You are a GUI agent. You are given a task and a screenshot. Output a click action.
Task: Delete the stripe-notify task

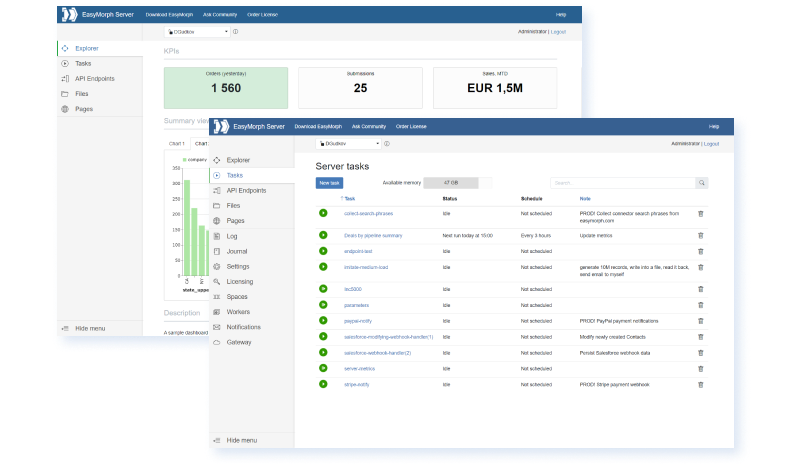click(x=701, y=385)
